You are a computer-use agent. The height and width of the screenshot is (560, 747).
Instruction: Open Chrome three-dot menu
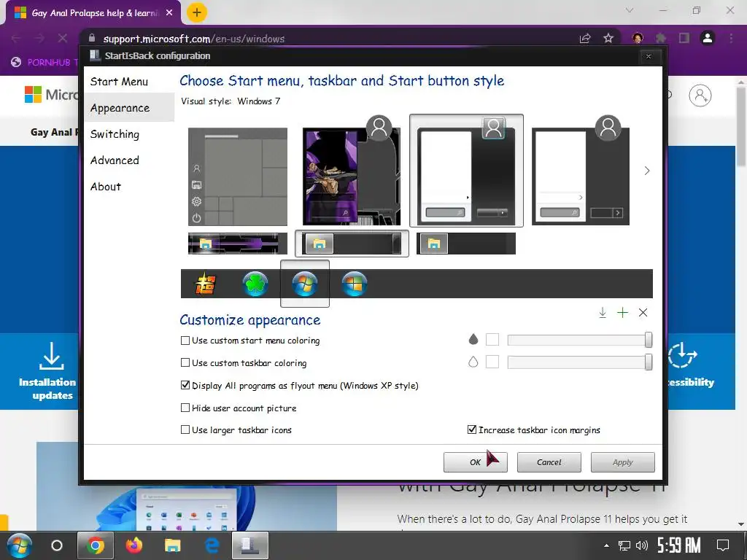point(731,38)
